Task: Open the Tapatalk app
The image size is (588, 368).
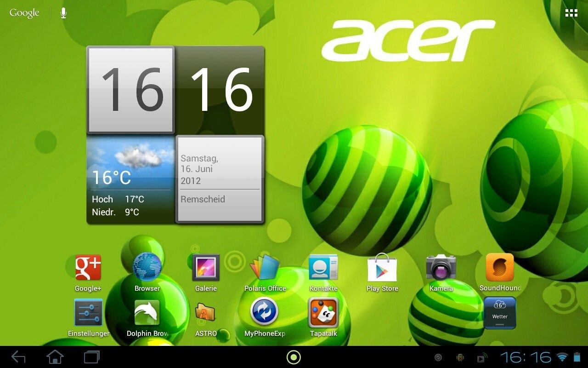Action: 323,317
